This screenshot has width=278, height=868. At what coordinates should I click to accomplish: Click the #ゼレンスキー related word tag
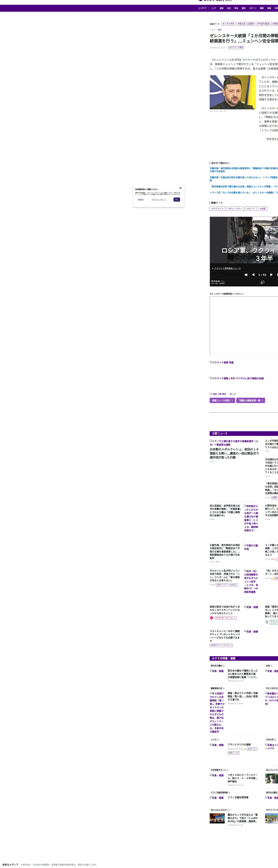pyautogui.click(x=235, y=209)
